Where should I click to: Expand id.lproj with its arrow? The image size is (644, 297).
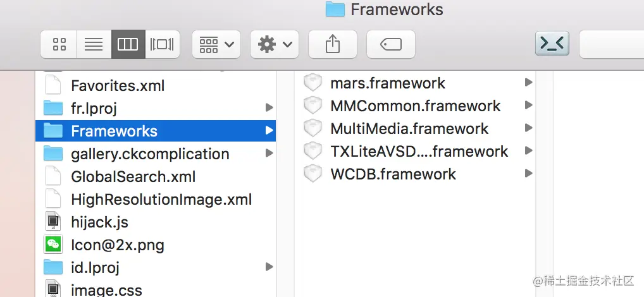tap(269, 267)
